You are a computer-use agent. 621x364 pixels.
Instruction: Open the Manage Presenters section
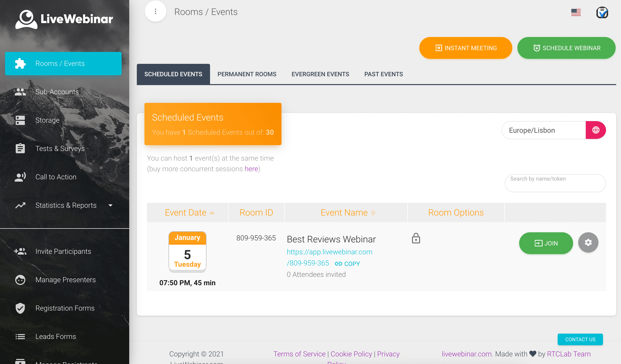pyautogui.click(x=66, y=280)
